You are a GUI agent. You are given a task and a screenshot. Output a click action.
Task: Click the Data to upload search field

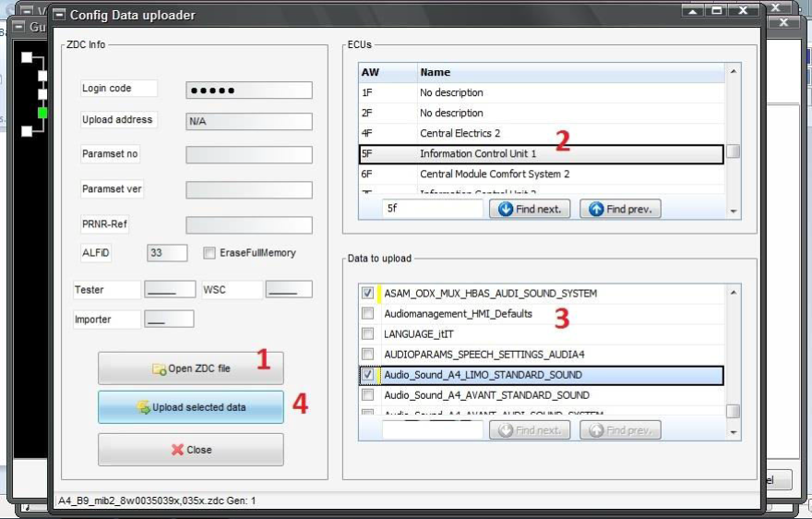(433, 429)
